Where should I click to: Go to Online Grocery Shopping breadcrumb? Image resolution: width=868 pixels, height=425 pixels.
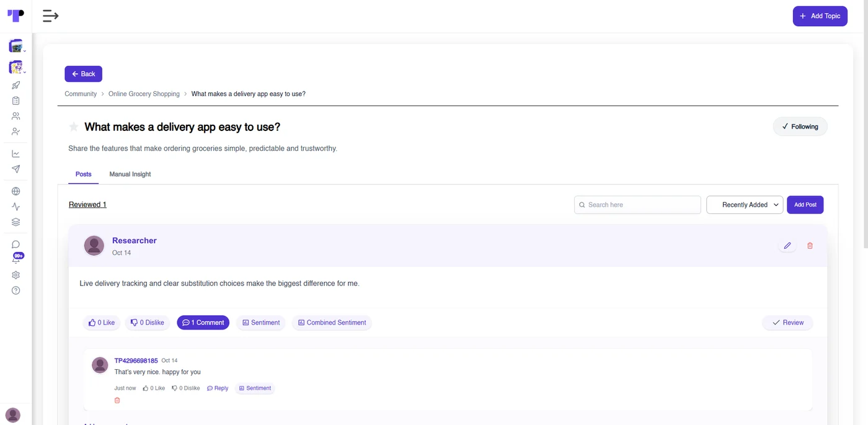point(144,94)
